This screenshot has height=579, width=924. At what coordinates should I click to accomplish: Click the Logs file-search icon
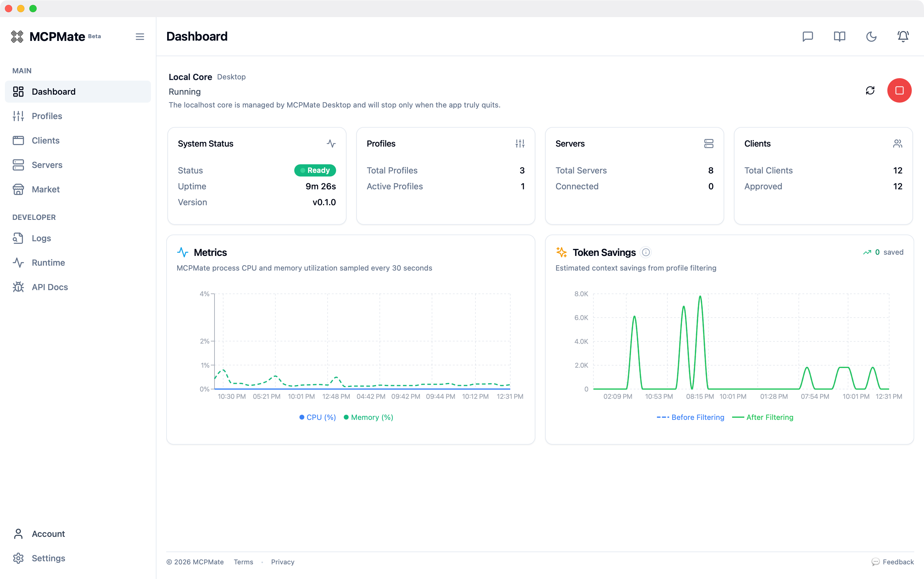18,238
